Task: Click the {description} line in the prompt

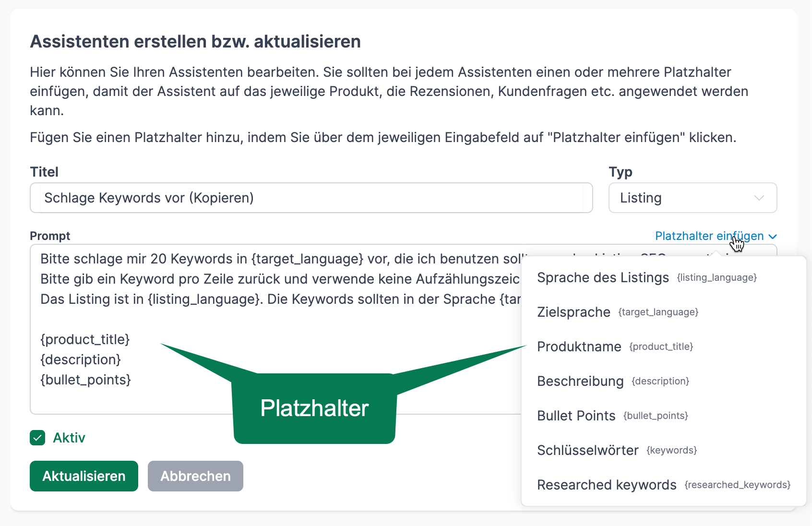Action: tap(81, 359)
